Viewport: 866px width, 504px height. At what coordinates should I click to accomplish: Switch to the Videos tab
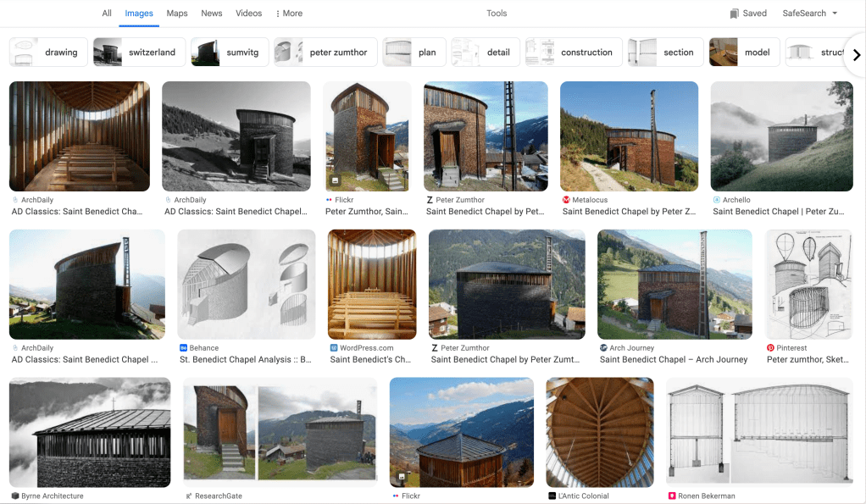tap(248, 14)
